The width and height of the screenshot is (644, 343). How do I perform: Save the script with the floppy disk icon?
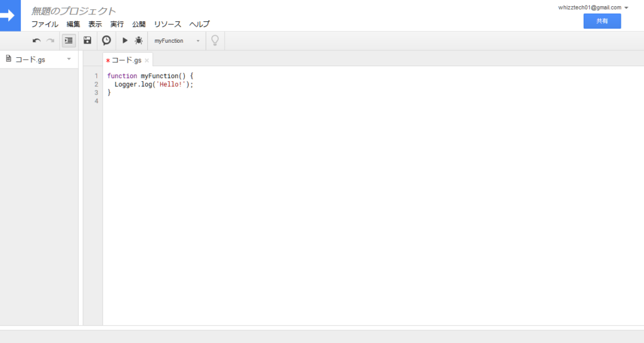pos(87,40)
